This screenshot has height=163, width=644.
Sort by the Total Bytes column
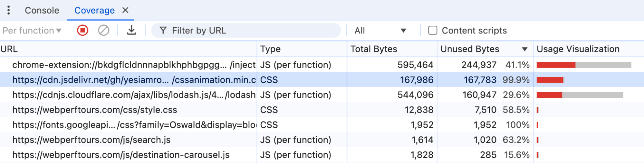[374, 49]
